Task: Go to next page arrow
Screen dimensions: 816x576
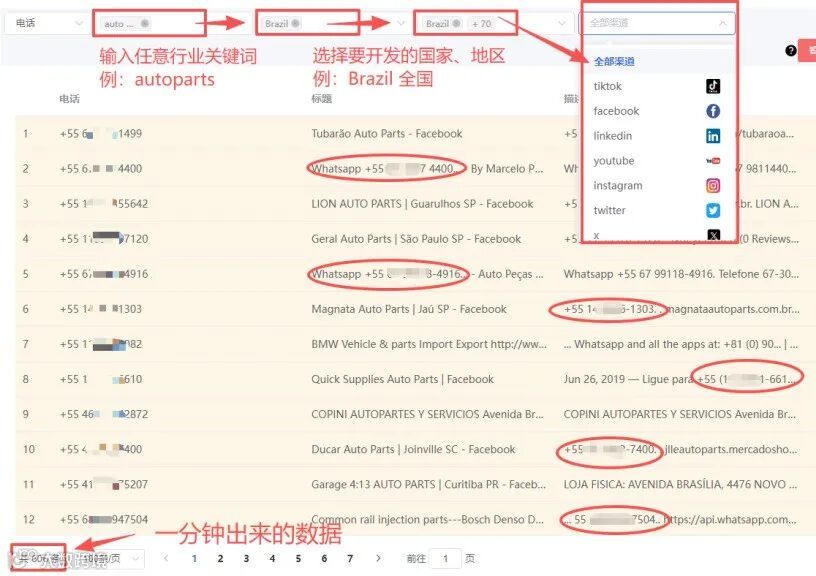Action: coord(378,558)
